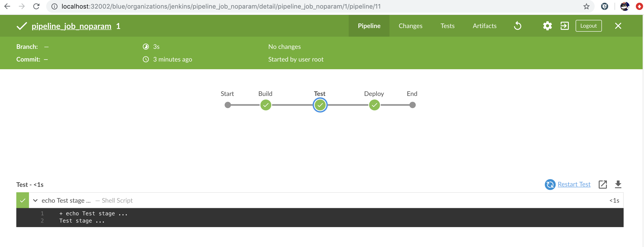Switch to the Changes tab
The width and height of the screenshot is (644, 247).
coord(410,26)
